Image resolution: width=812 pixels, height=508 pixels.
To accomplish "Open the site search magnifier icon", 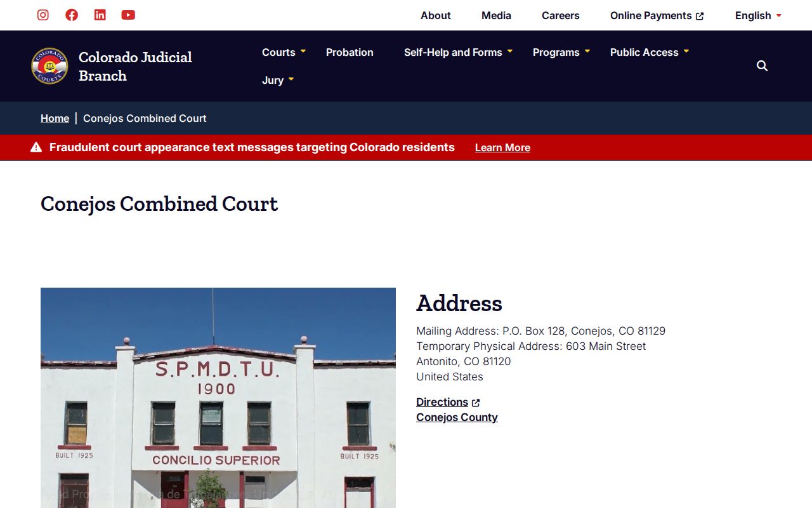I will (x=762, y=66).
